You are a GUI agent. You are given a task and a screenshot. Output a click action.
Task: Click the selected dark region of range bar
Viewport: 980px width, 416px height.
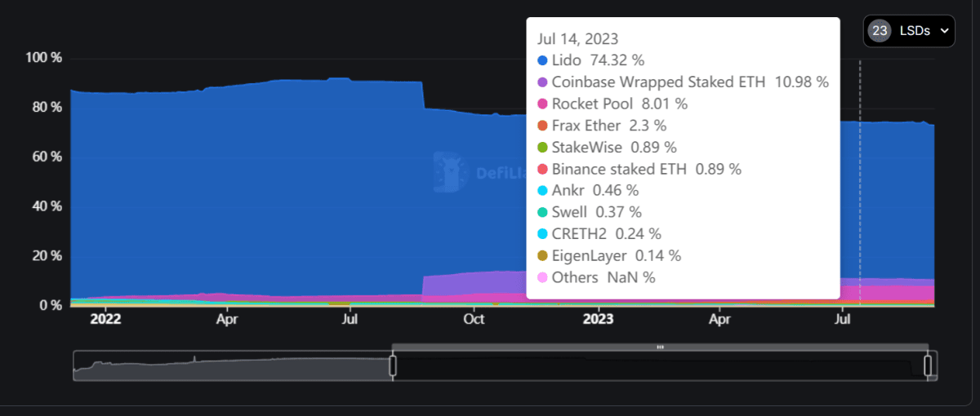pos(661,365)
